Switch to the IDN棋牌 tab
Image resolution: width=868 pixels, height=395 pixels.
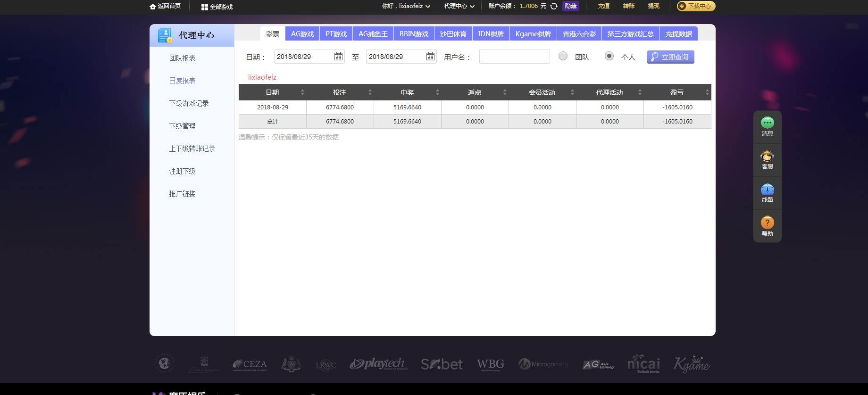[491, 34]
